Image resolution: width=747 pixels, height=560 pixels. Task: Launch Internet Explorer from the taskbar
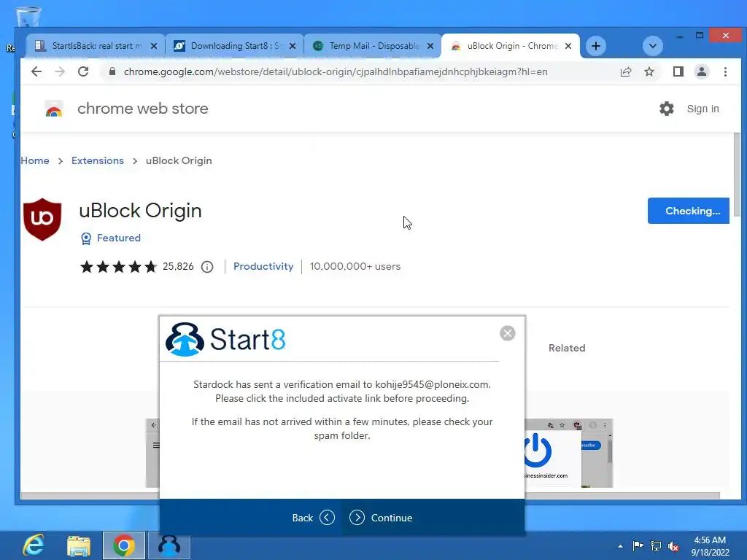34,545
